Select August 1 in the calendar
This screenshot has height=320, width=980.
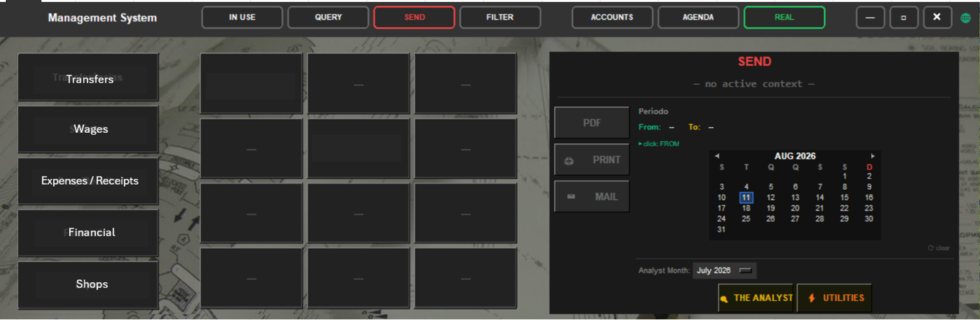pos(845,176)
